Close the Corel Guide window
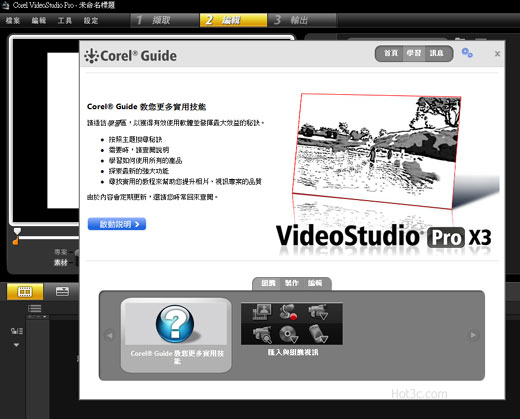Screen dimensions: 520x419 tap(497, 54)
